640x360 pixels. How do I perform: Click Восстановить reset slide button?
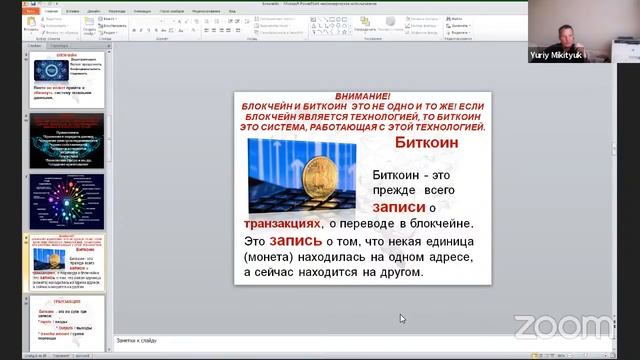pos(112,26)
